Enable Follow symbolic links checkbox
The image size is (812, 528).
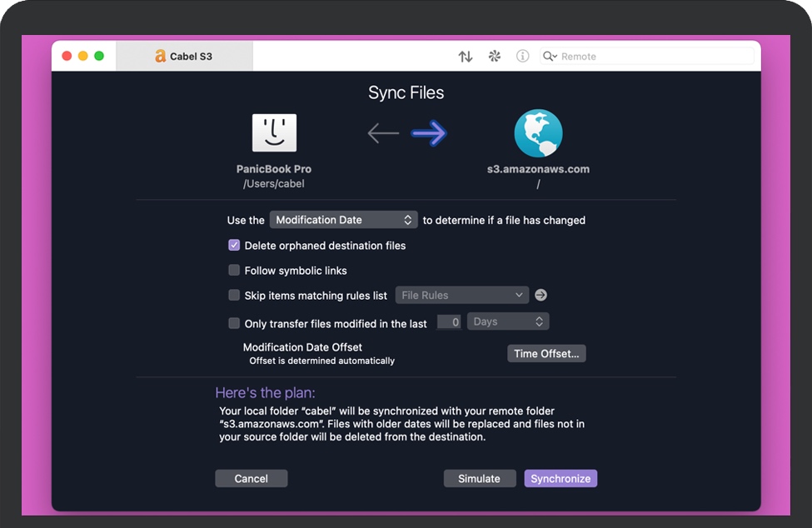point(234,271)
